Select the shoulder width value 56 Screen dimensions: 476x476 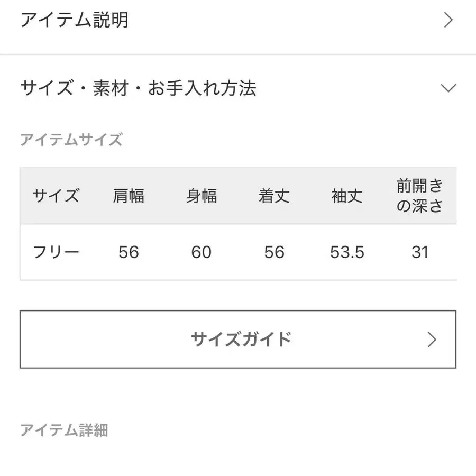pos(129,252)
